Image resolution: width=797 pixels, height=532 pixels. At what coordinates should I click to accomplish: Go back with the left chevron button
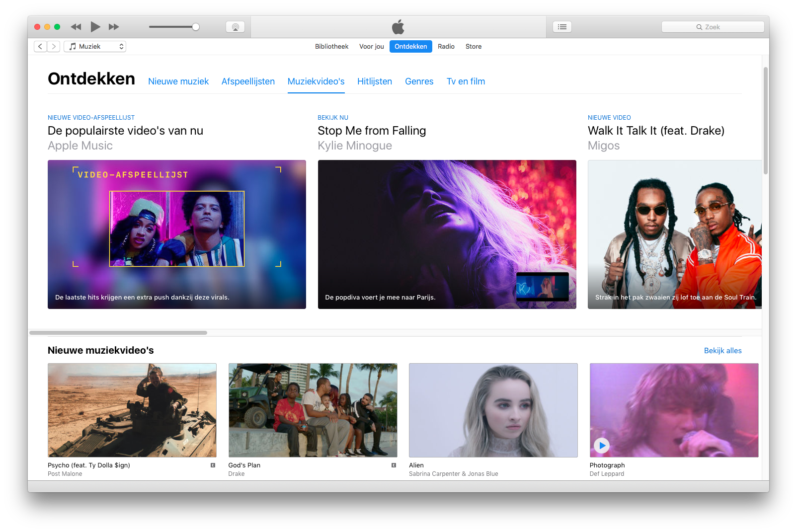pyautogui.click(x=40, y=46)
